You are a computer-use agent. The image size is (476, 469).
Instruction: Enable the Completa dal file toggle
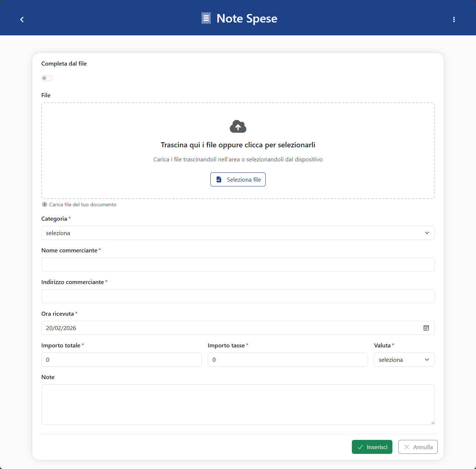pyautogui.click(x=47, y=78)
